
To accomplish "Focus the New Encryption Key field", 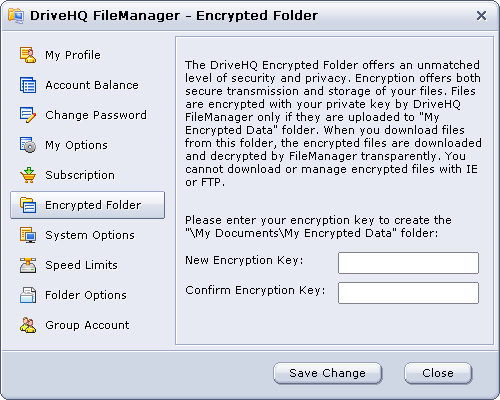I will click(x=408, y=263).
